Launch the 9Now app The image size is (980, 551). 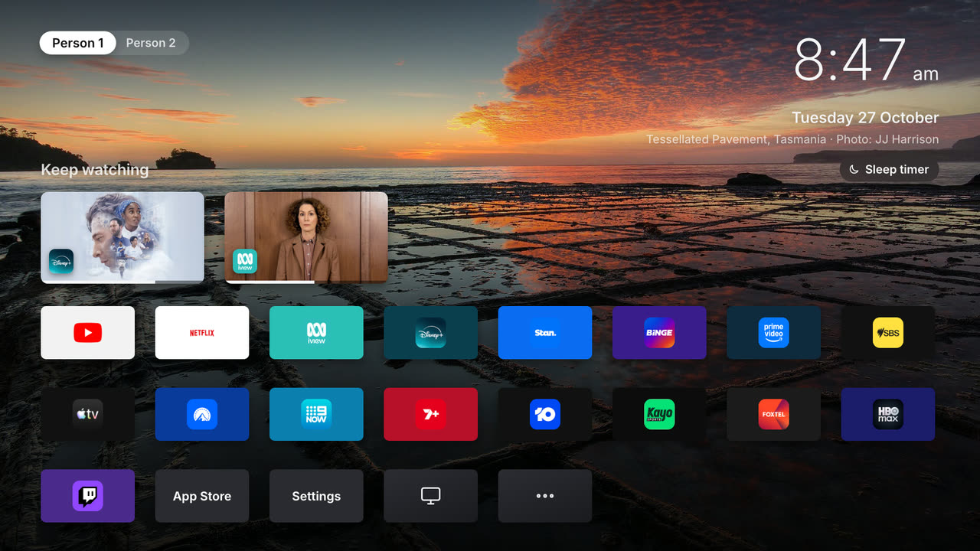click(316, 414)
